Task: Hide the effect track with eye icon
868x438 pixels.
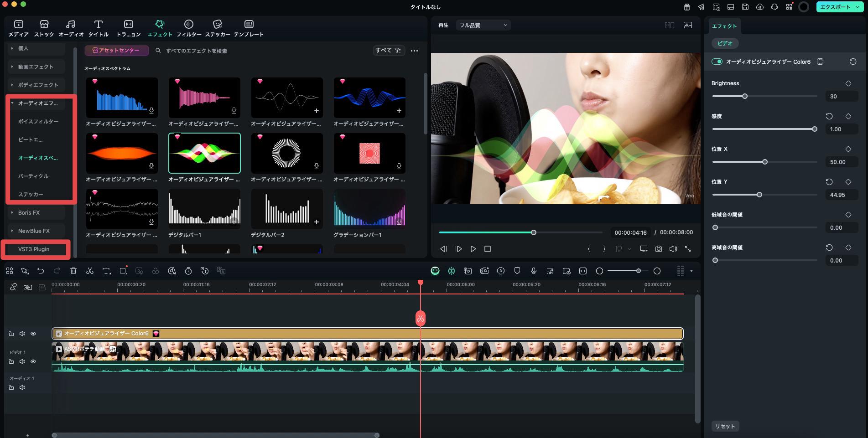Action: pos(33,334)
